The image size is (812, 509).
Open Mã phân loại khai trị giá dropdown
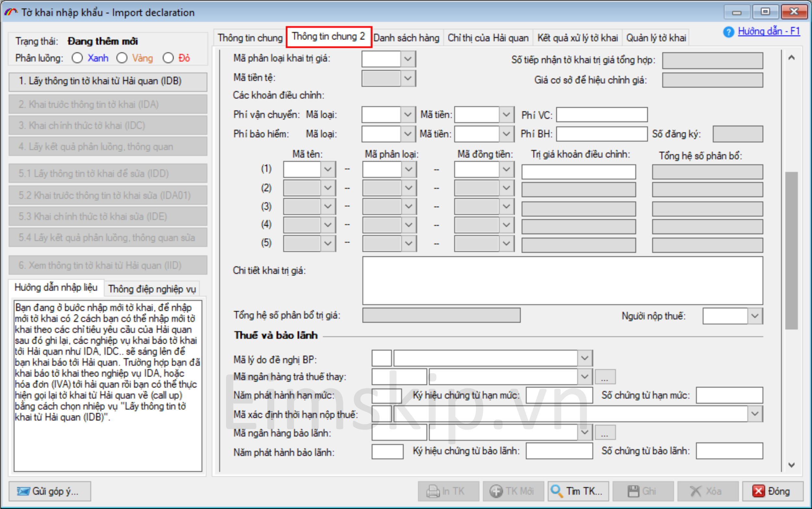[408, 59]
